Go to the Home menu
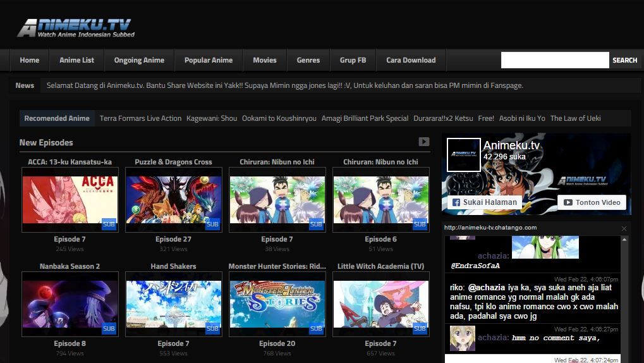This screenshot has height=363, width=644. pos(30,60)
